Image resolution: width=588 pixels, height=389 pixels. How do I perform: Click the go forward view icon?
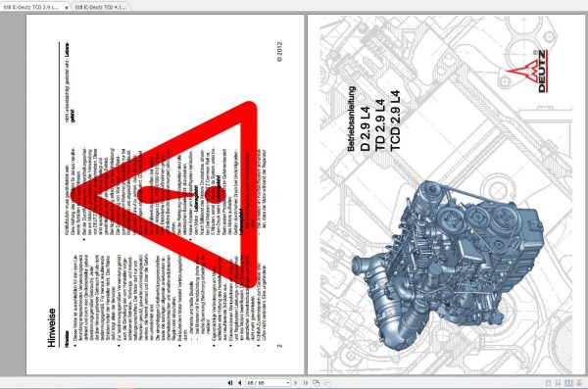326,383
